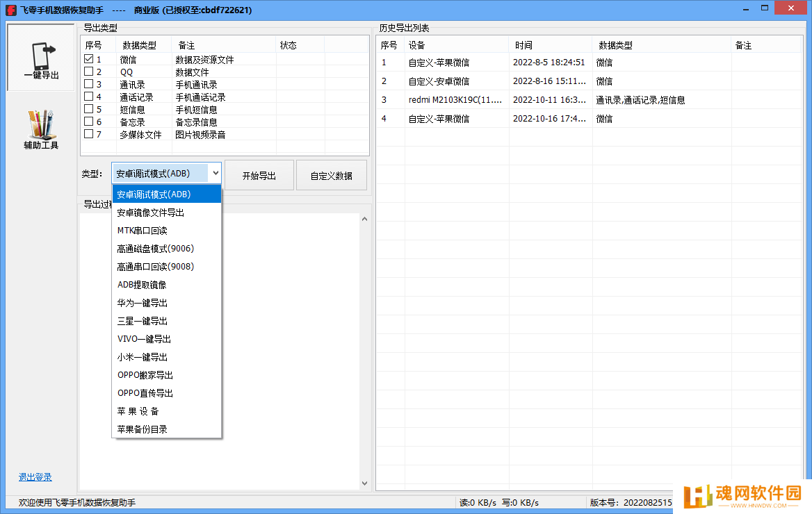The image size is (812, 514).
Task: Sort by 数据类型 column in export types
Action: tap(143, 45)
